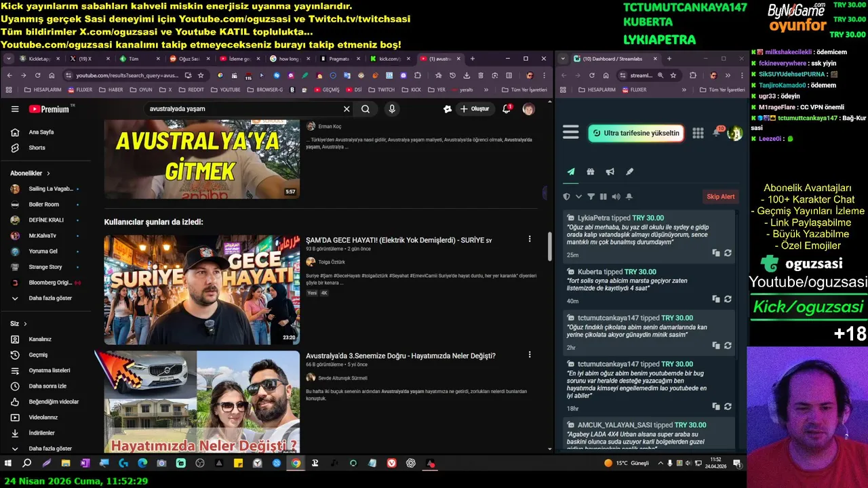868x488 pixels.
Task: Click the Oluştur create button
Action: [x=474, y=109]
